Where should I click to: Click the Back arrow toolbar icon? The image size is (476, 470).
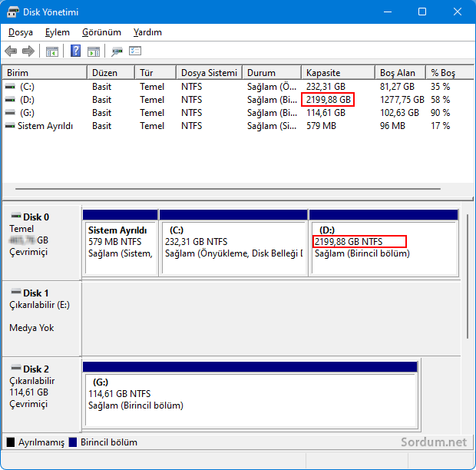click(x=11, y=51)
